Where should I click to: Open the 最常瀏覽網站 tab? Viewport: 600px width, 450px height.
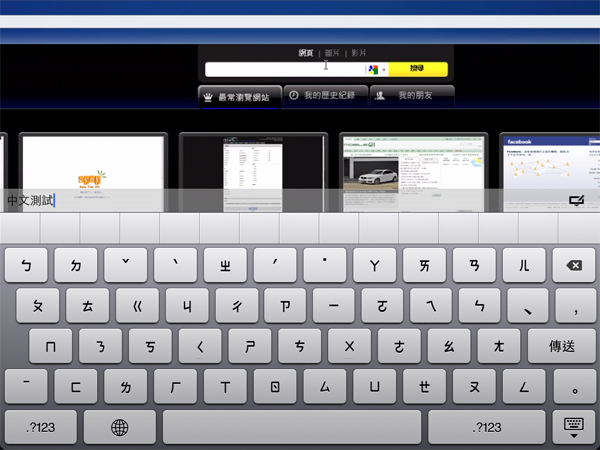pyautogui.click(x=240, y=97)
